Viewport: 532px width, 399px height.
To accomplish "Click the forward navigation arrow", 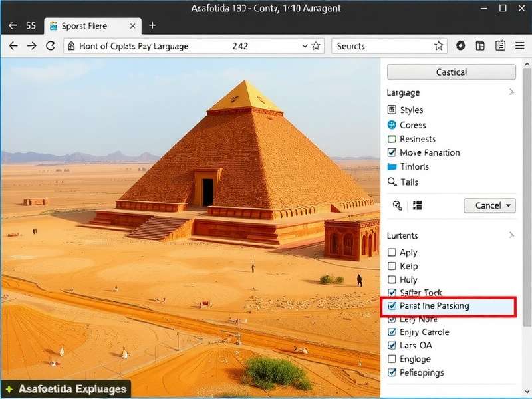I will coord(31,46).
